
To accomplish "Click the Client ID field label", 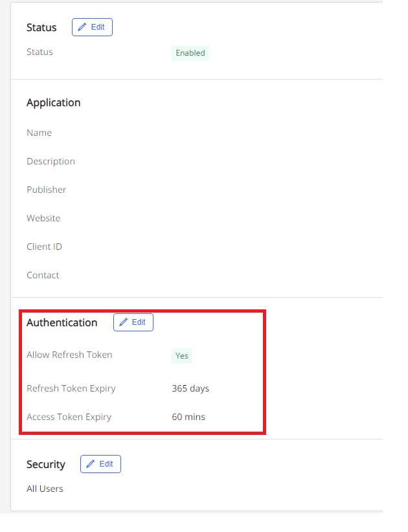I will [x=45, y=247].
